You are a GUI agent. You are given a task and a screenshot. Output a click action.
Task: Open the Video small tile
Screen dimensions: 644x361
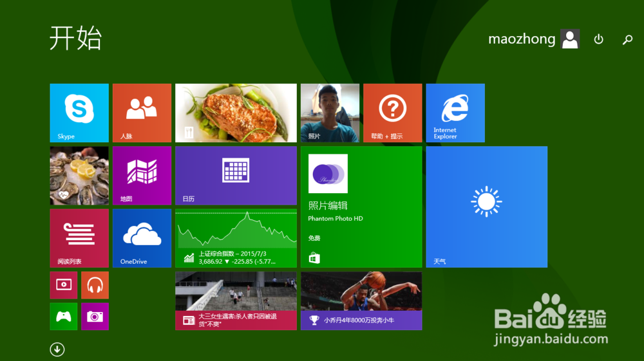64,285
